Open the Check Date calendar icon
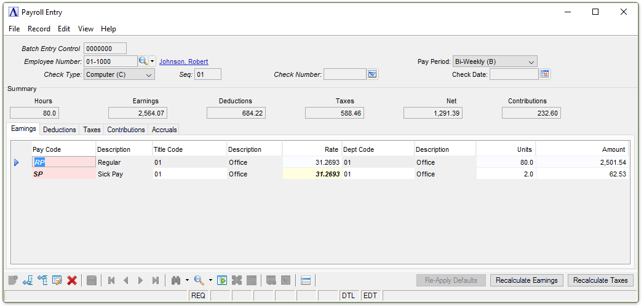The height and width of the screenshot is (308, 644). tap(544, 74)
